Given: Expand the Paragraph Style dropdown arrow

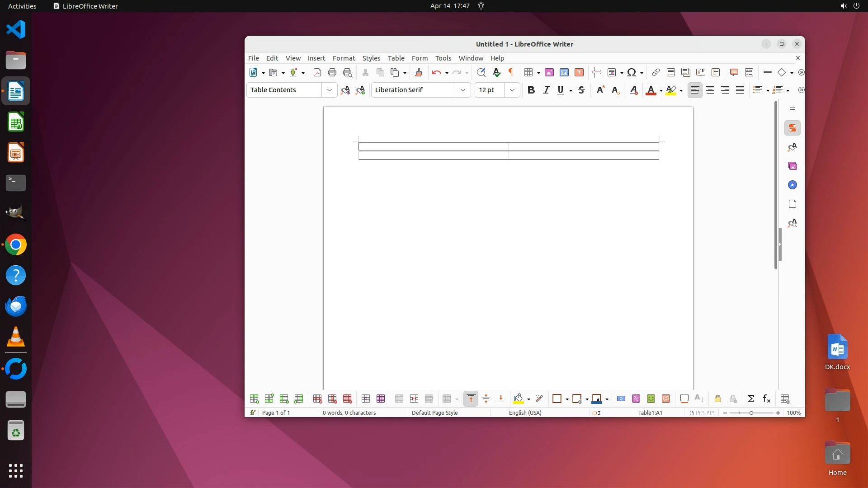Looking at the screenshot, I should [330, 90].
